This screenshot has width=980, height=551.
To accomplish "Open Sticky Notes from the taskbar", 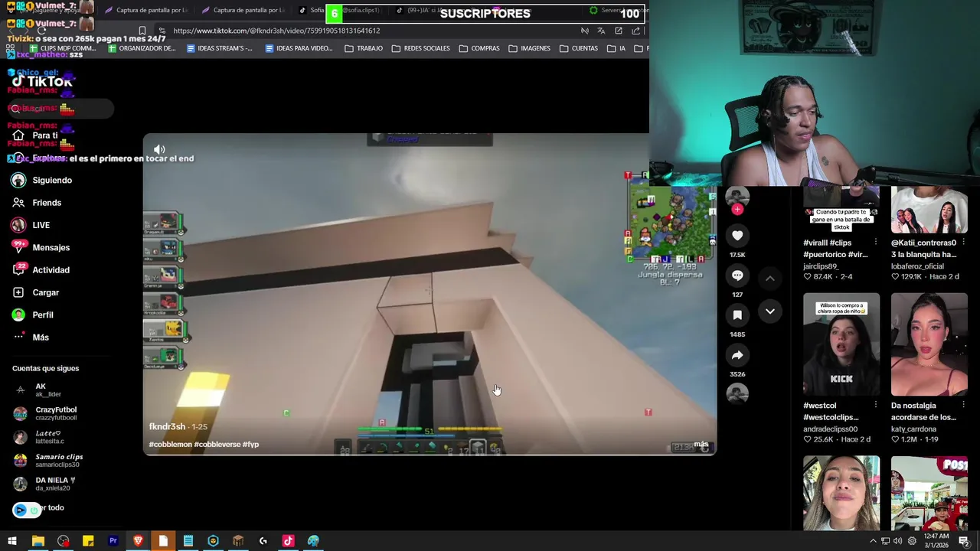I will coord(88,541).
